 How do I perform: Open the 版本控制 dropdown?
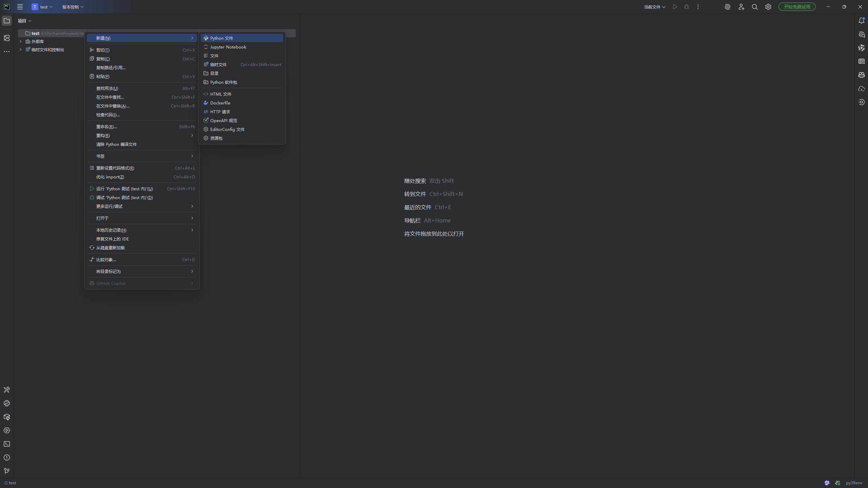click(73, 7)
